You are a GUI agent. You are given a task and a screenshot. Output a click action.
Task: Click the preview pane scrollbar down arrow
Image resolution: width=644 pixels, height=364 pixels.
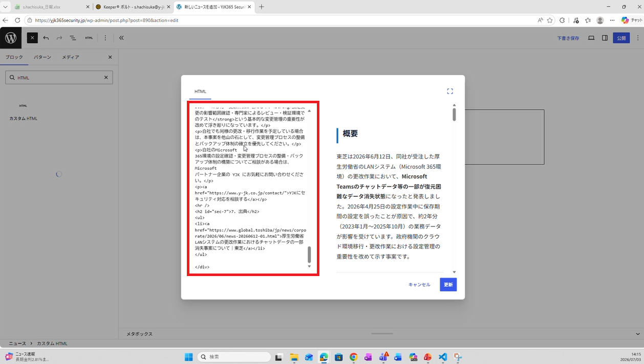tap(454, 272)
